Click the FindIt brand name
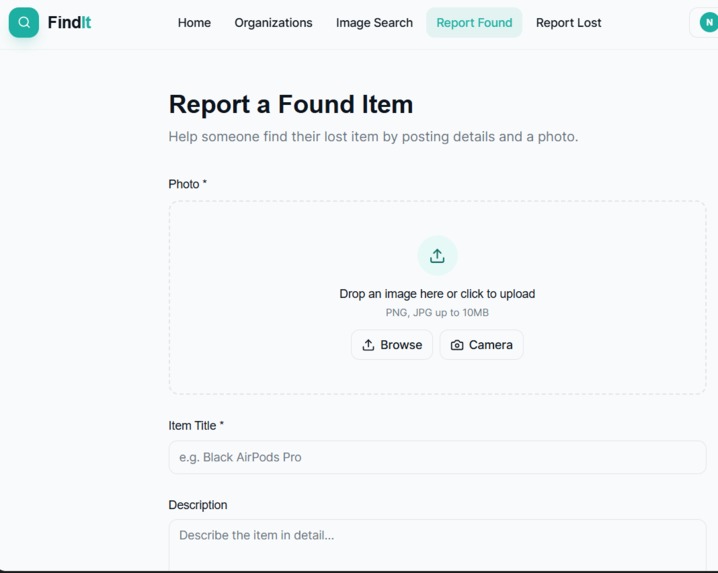This screenshot has width=718, height=573. (69, 22)
